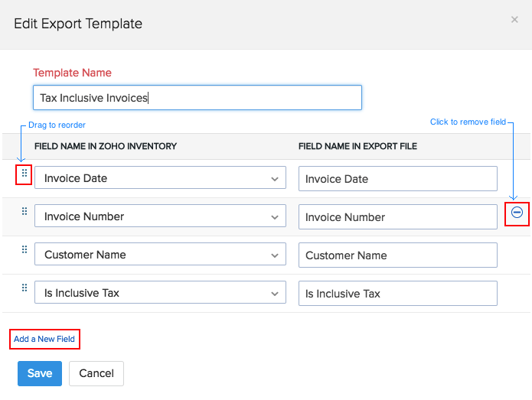Image resolution: width=532 pixels, height=400 pixels.
Task: Edit export file name for Invoice Date
Action: 397,179
